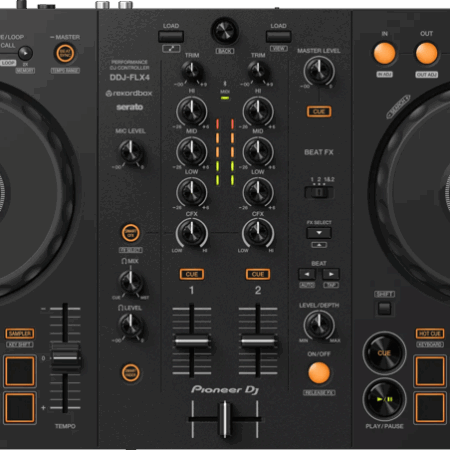Image resolution: width=450 pixels, height=450 pixels.
Task: Click the channel 1 HI EQ knob
Action: point(192,111)
